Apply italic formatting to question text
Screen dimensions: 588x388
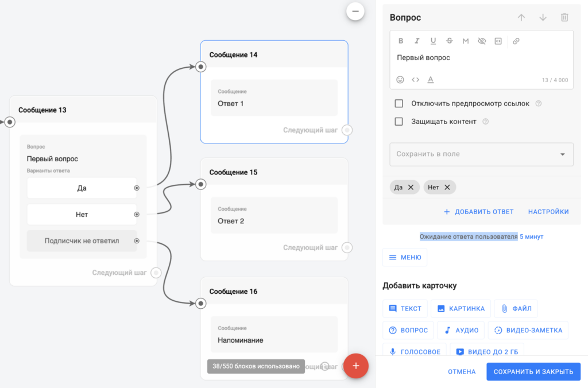point(417,41)
